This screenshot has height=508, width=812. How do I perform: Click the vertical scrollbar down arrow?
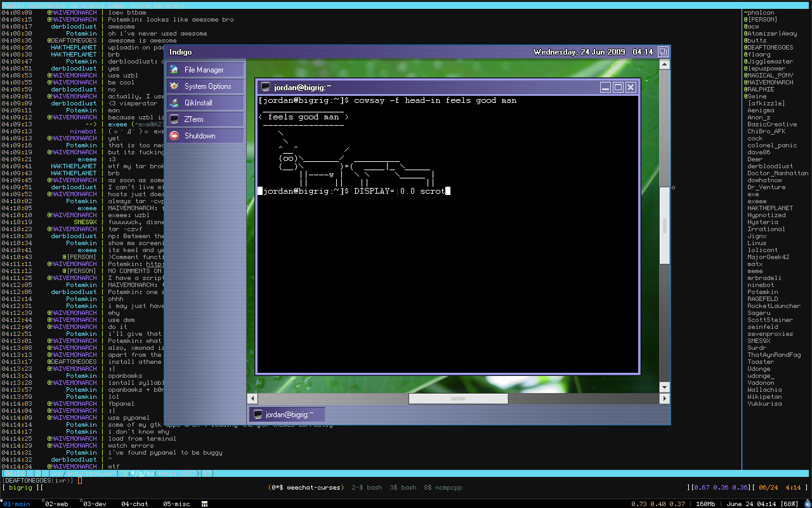[x=664, y=387]
